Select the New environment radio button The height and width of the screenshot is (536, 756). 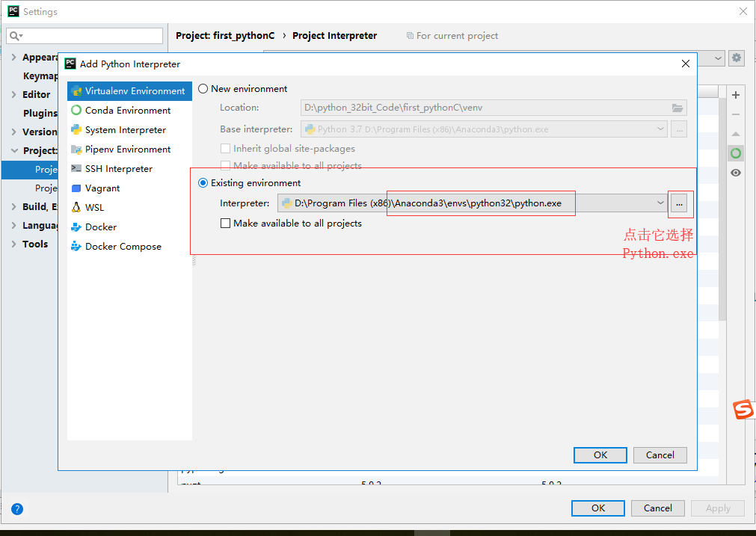click(203, 88)
